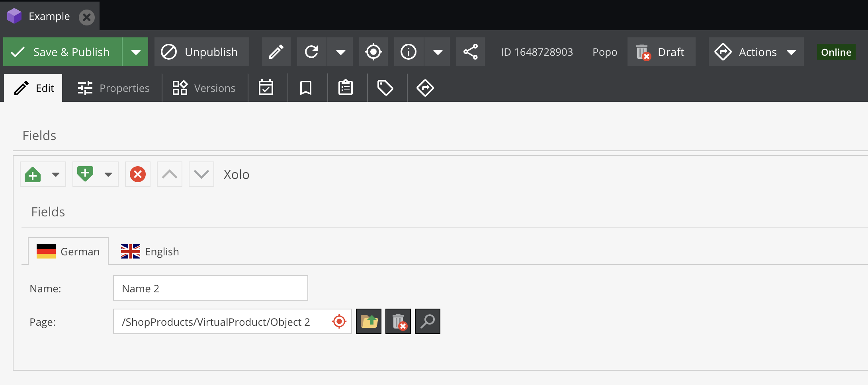Open the Save & Publish dropdown arrow
The height and width of the screenshot is (385, 868).
(x=135, y=52)
